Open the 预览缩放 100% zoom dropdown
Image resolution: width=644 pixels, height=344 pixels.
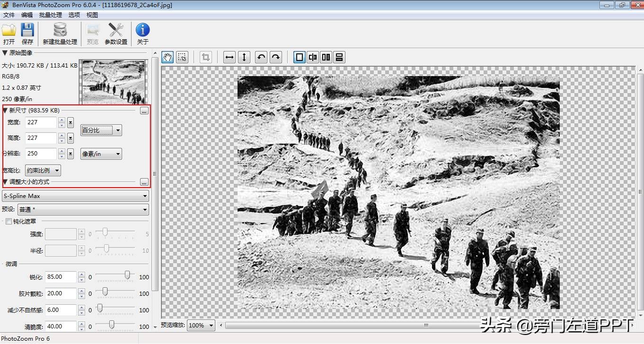coord(201,325)
